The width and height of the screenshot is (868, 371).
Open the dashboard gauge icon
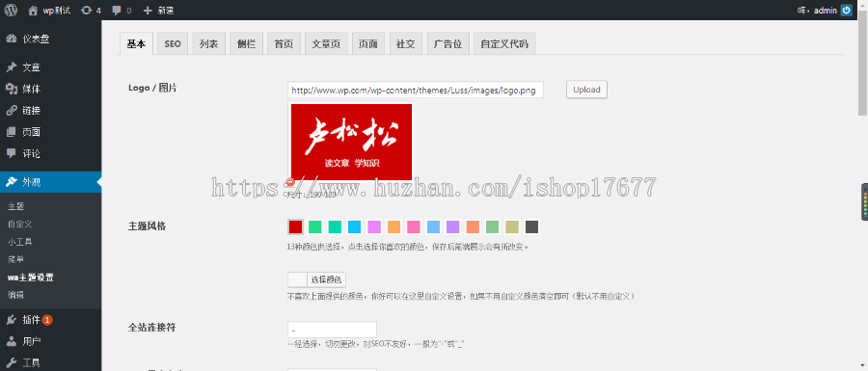point(11,39)
